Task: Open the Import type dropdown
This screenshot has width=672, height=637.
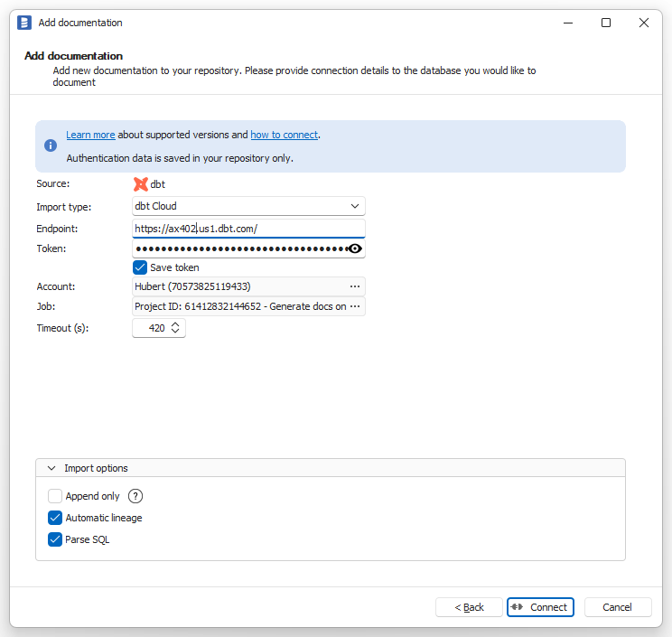Action: click(248, 206)
